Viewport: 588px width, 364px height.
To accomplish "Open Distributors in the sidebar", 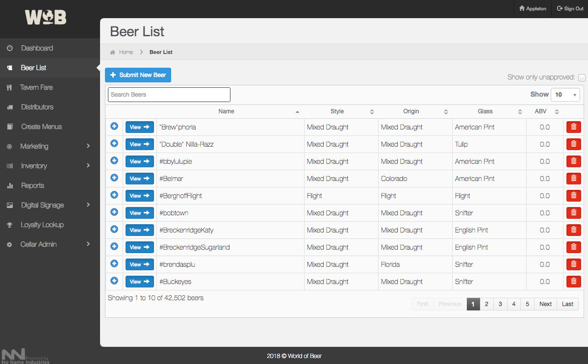I will tap(50, 107).
